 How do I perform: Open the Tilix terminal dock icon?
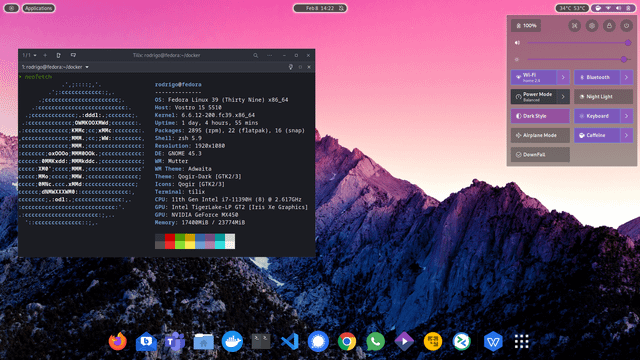pyautogui.click(x=261, y=341)
